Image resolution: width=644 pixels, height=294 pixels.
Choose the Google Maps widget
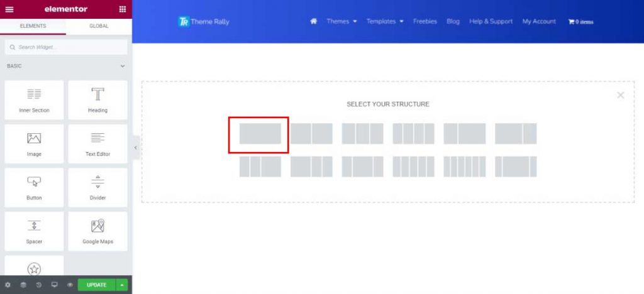point(97,231)
